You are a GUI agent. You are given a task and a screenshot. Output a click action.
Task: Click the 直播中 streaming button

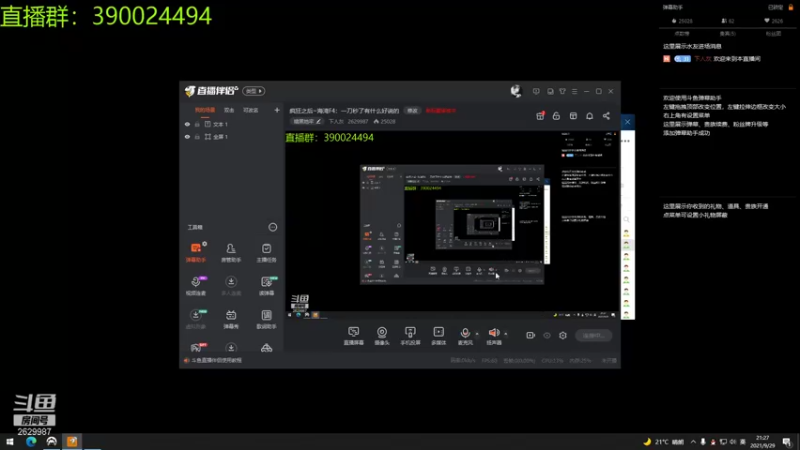pos(593,335)
